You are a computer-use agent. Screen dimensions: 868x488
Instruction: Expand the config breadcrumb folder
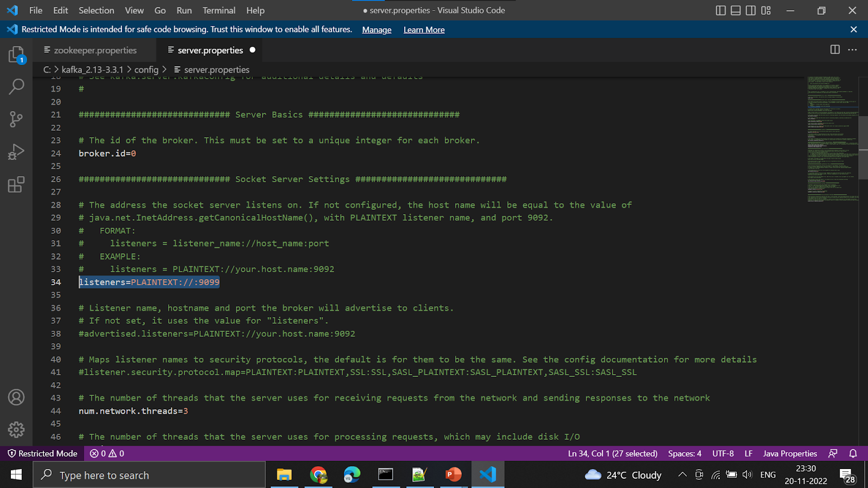[x=146, y=69]
